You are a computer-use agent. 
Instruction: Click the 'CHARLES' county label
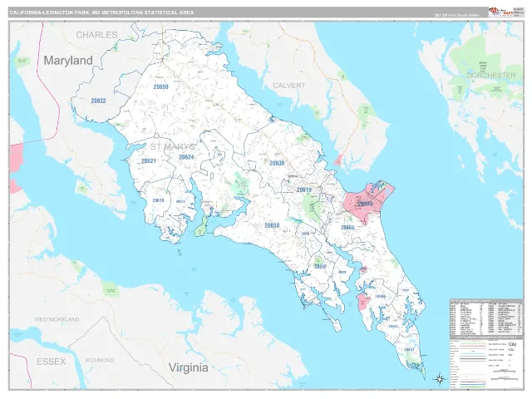[96, 35]
